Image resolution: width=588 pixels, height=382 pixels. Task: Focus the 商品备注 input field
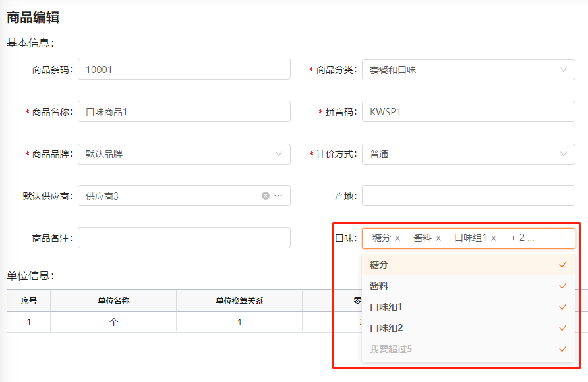(184, 238)
